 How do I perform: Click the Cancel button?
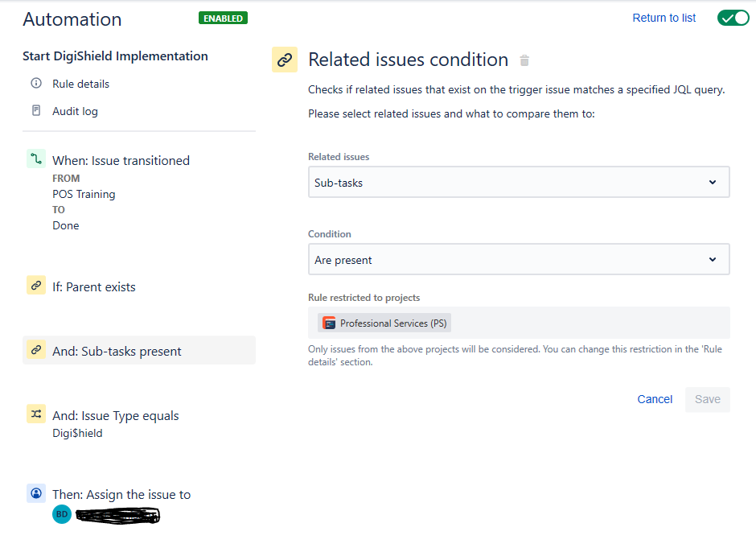click(655, 400)
